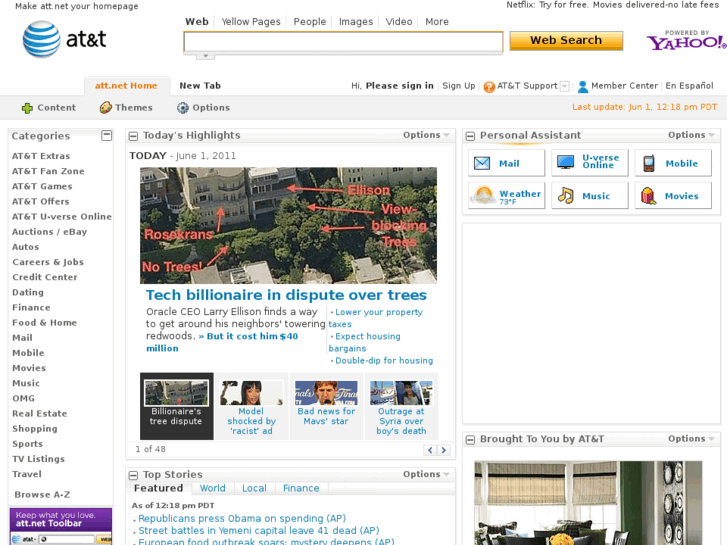Switch to Local stories tab
This screenshot has width=727, height=545.
254,488
